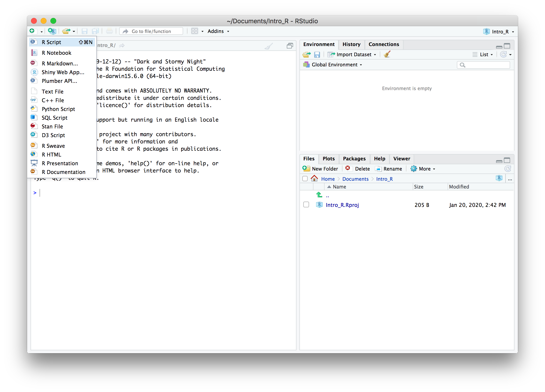The width and height of the screenshot is (545, 392).
Task: Open the Global Environment dropdown
Action: (x=332, y=65)
